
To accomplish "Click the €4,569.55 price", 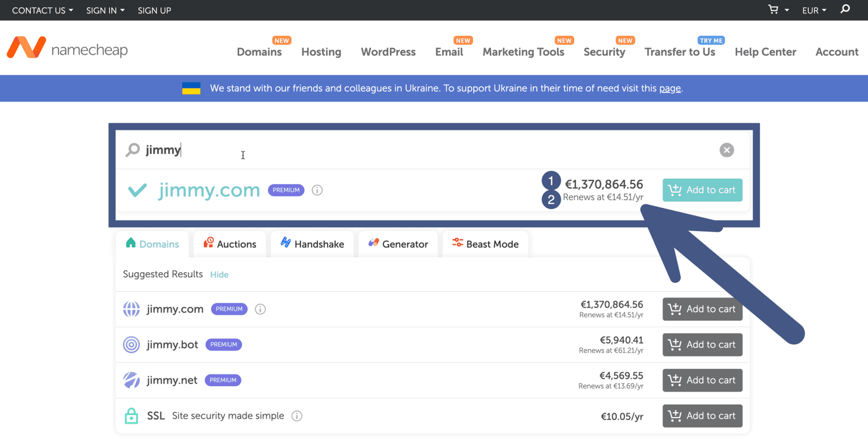I will point(621,376).
